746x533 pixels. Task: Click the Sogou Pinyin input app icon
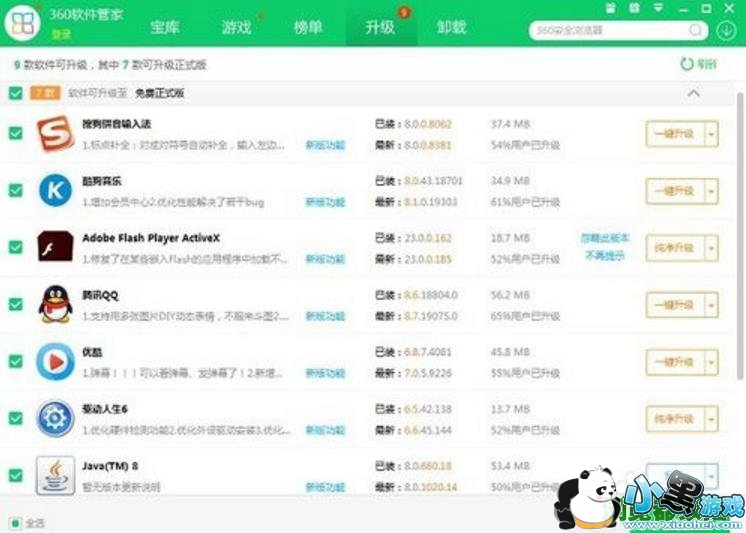56,134
